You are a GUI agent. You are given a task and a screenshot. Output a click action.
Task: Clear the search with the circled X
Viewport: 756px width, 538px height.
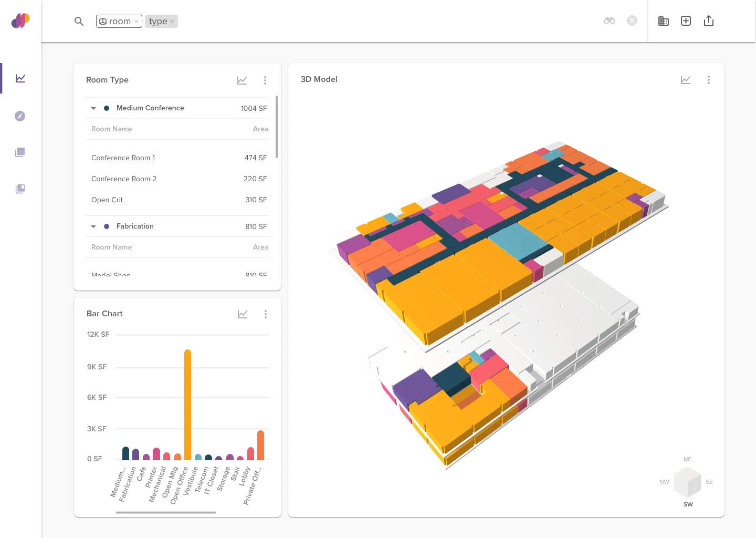click(x=632, y=21)
